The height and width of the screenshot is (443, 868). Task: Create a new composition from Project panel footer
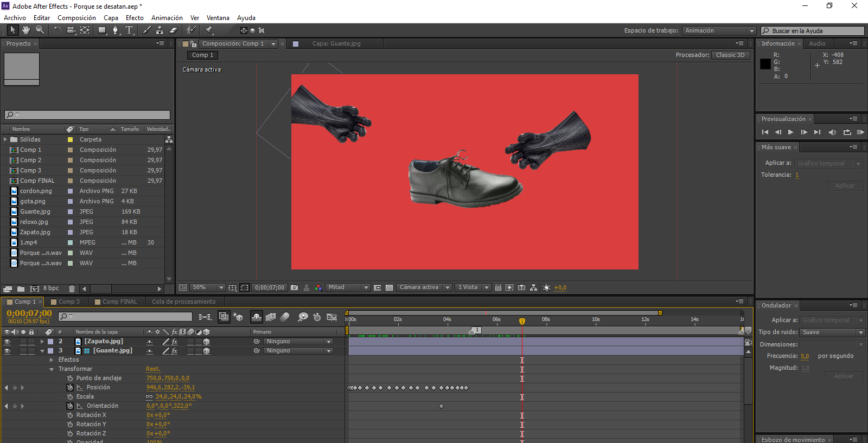[35, 289]
